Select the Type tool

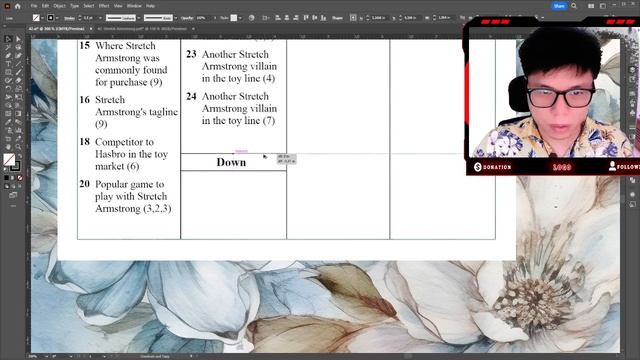(x=8, y=64)
